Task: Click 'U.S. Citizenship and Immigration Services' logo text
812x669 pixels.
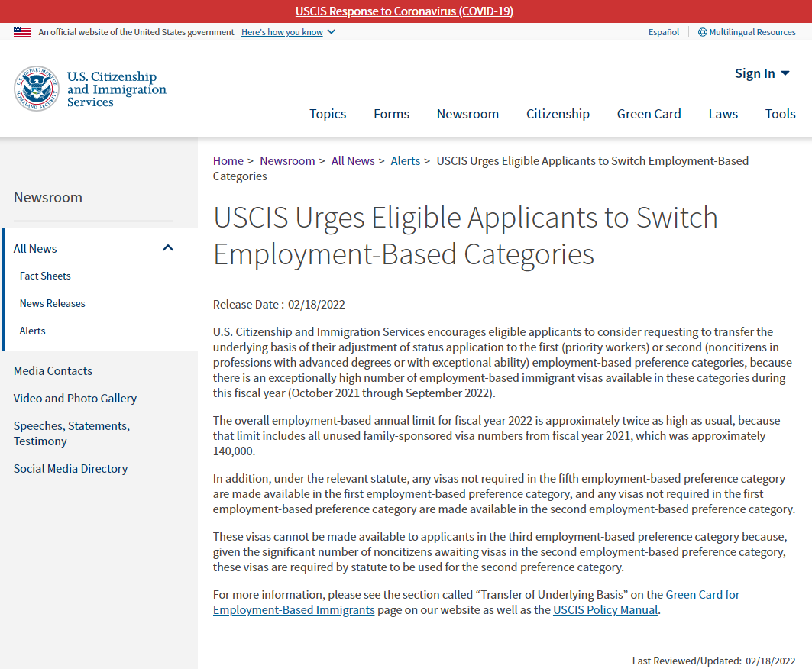Action: tap(117, 89)
